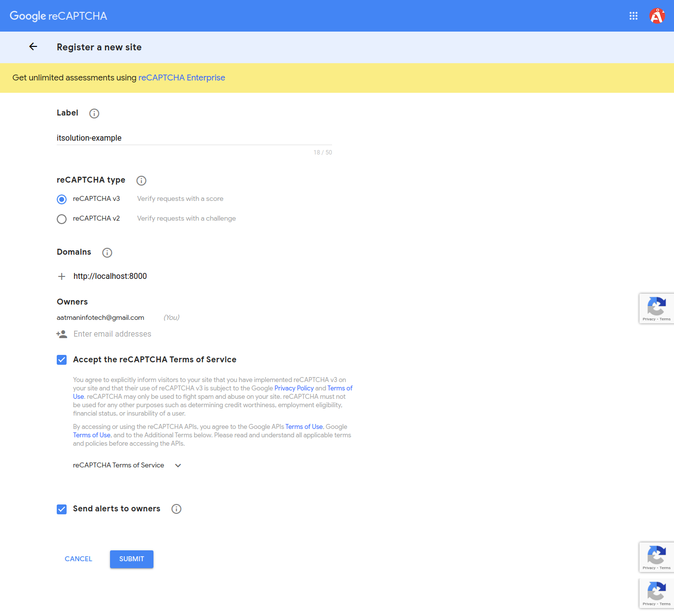The image size is (674, 616).
Task: Expand reCAPTCHA Terms of Service section
Action: tap(178, 465)
